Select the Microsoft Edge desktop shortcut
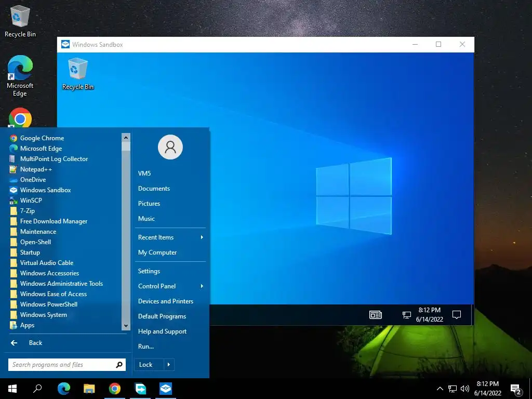532x399 pixels. (x=20, y=76)
